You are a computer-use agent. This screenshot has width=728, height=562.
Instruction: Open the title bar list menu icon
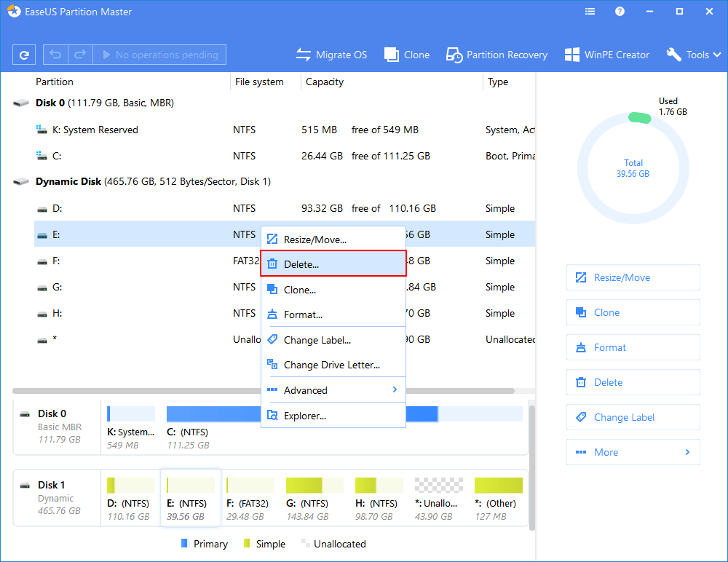[590, 12]
